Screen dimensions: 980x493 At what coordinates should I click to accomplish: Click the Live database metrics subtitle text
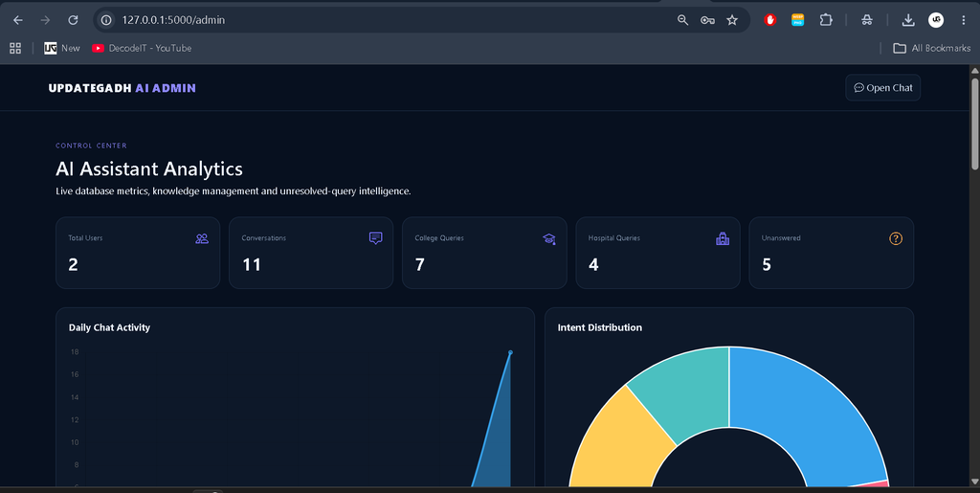[x=234, y=191]
